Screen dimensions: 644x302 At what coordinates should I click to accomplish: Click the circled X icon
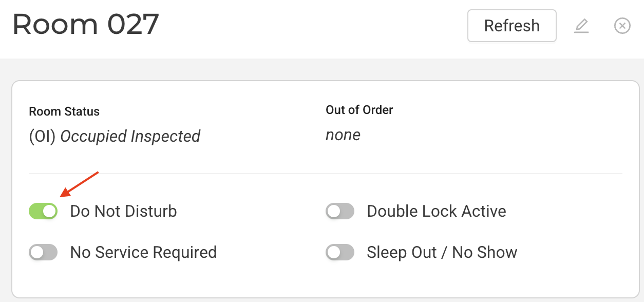pos(622,25)
